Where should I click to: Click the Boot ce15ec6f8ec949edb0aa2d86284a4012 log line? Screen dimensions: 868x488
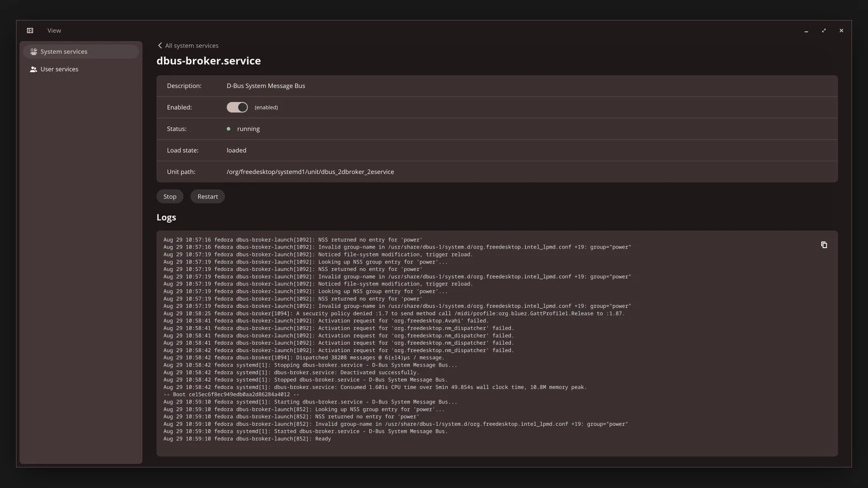(231, 394)
